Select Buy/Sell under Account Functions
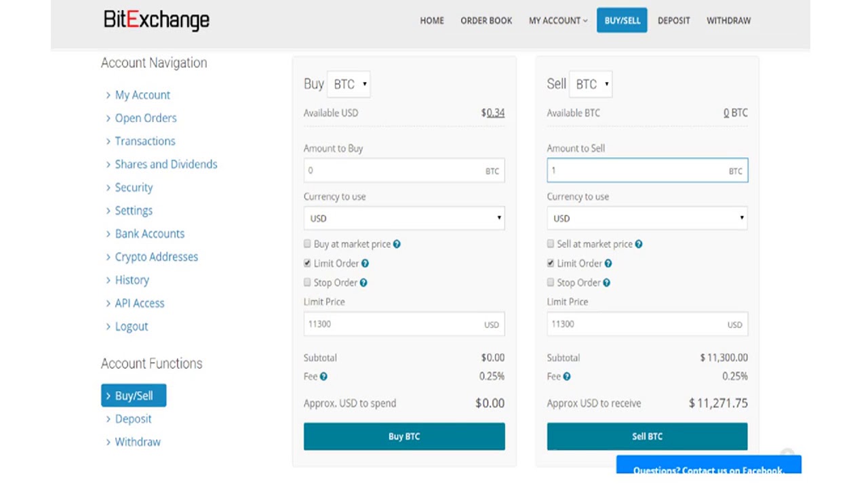 pyautogui.click(x=134, y=396)
